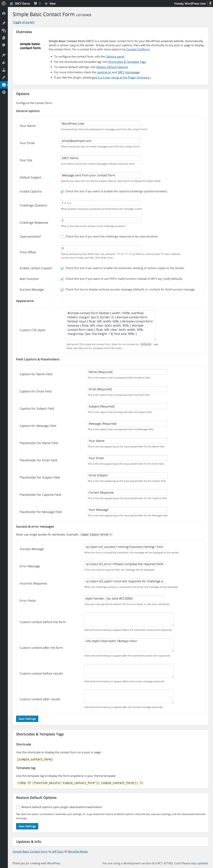Click the Time Offset input field
Image resolution: width=213 pixels, height=868 pixels.
[x=101, y=248]
